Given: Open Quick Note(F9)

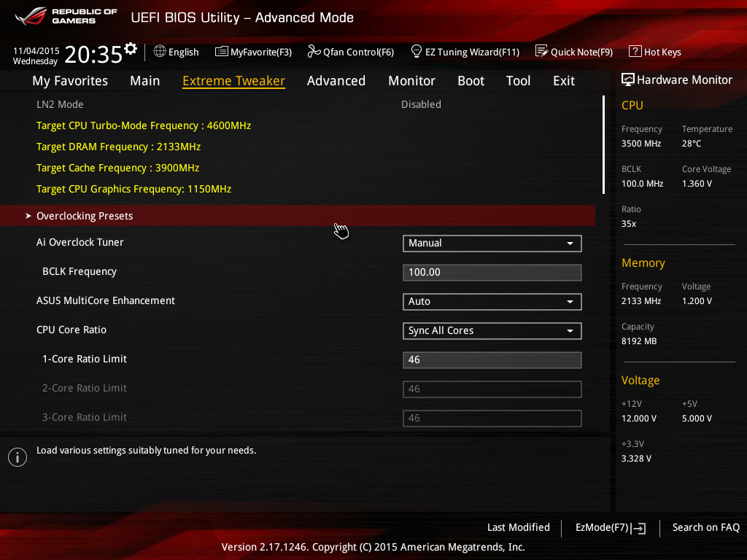Looking at the screenshot, I should [x=581, y=52].
